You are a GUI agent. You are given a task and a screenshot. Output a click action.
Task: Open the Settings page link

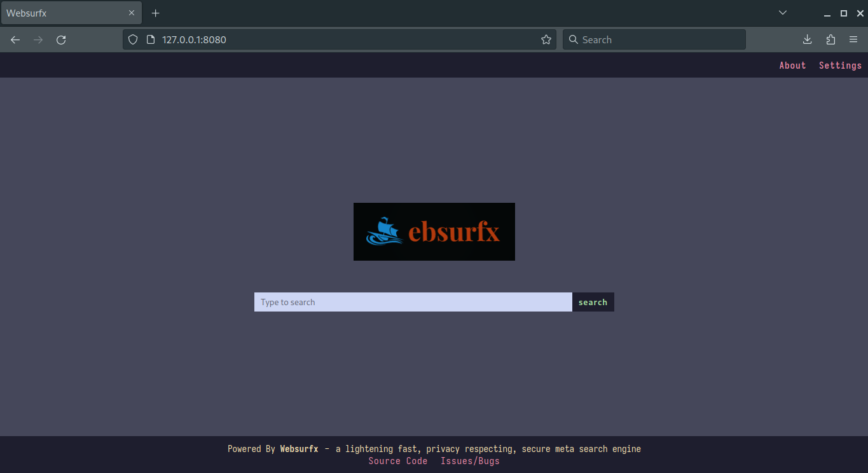click(840, 65)
